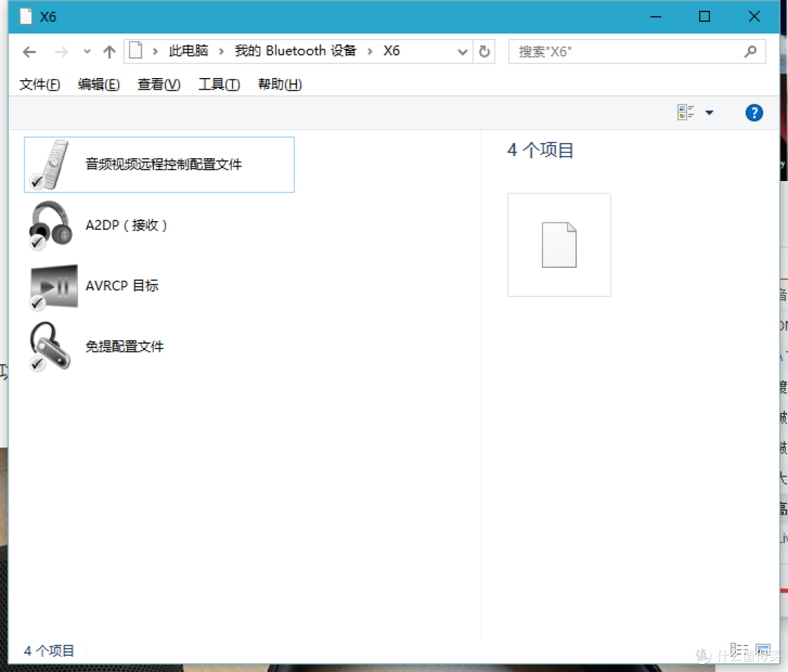Open the 帮助(H) menu

pos(280,85)
